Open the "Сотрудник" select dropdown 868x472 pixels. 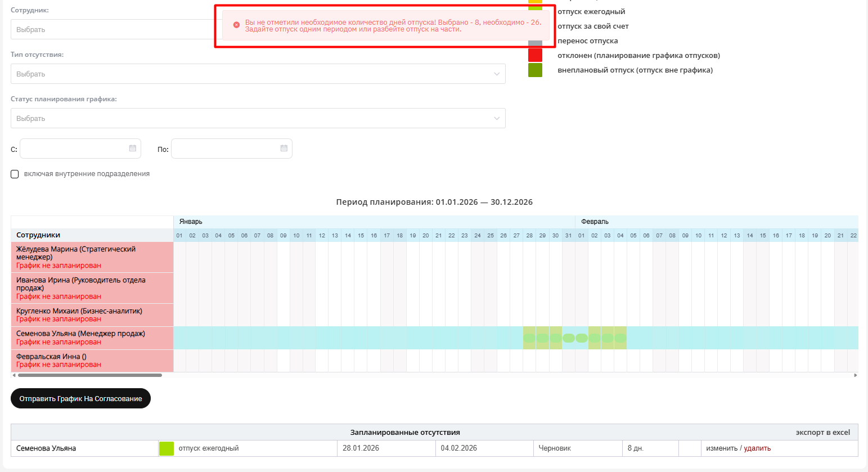coord(113,29)
